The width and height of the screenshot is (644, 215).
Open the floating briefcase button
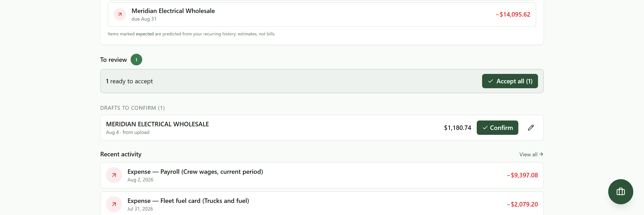tap(621, 192)
